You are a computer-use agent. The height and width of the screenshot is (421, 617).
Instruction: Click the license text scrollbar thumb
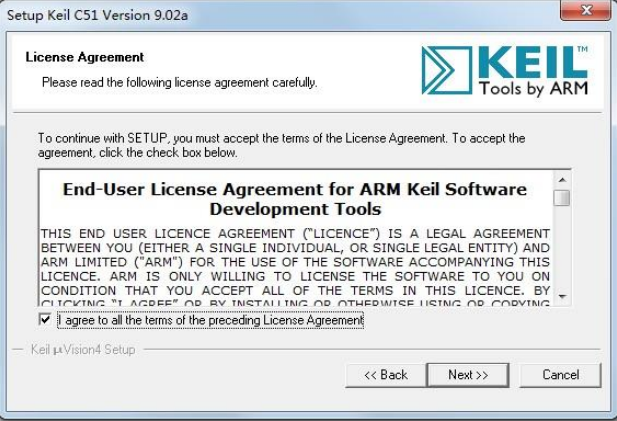click(x=562, y=197)
